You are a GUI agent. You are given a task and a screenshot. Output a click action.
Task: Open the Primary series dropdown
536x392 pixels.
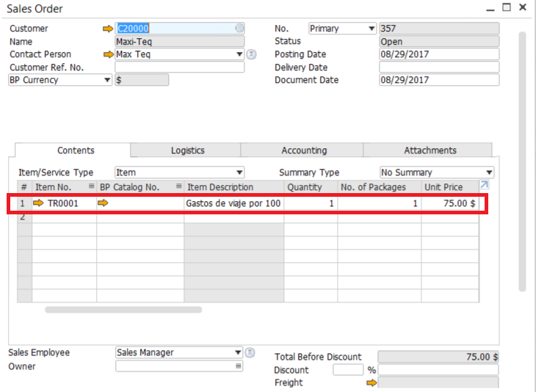371,29
